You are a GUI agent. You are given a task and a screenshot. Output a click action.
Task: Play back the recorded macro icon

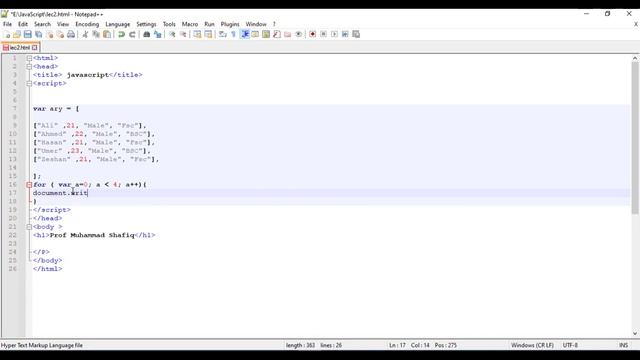pyautogui.click(x=334, y=34)
